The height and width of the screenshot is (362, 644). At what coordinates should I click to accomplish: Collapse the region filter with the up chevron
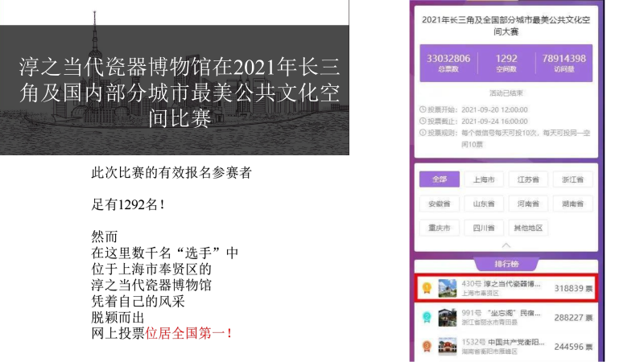[x=506, y=245]
